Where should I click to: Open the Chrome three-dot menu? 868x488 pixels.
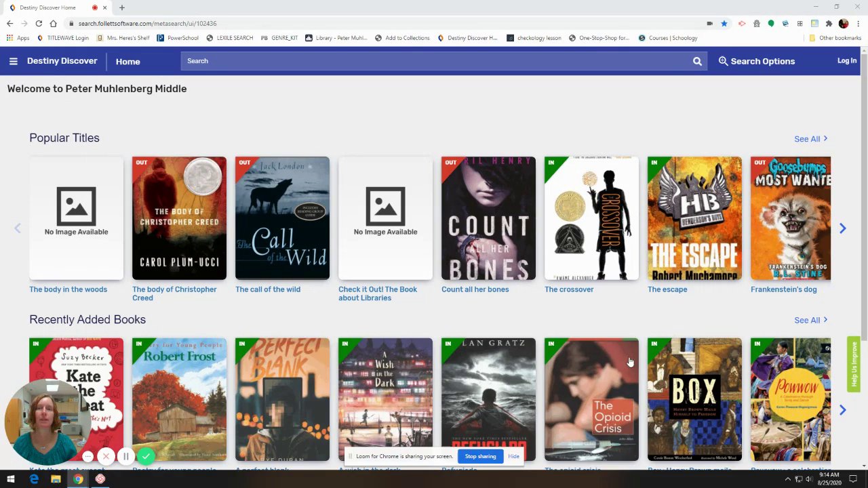click(858, 24)
